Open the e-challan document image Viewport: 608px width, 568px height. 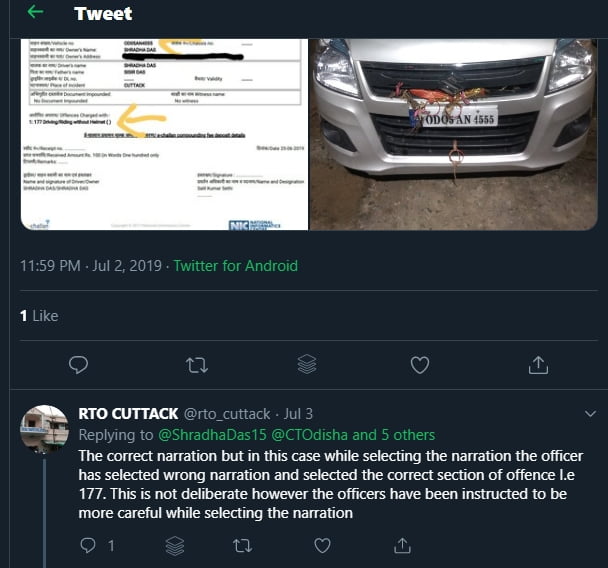(164, 134)
